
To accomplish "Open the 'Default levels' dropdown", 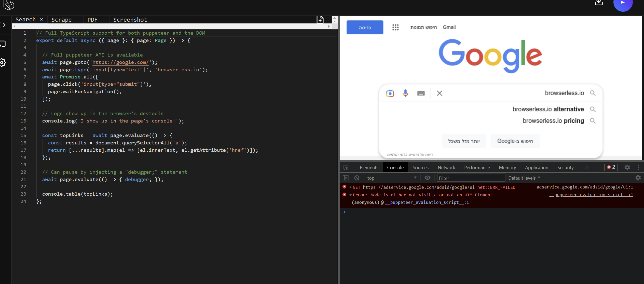I will pyautogui.click(x=523, y=178).
